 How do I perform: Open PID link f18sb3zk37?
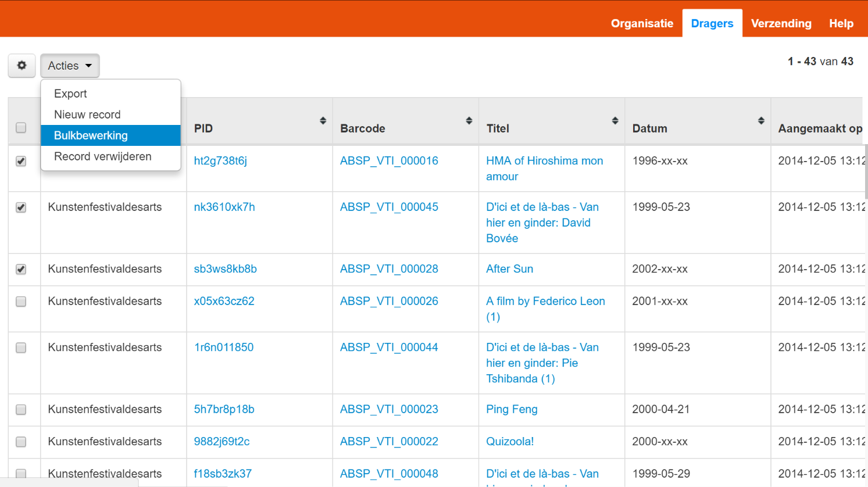(x=223, y=474)
